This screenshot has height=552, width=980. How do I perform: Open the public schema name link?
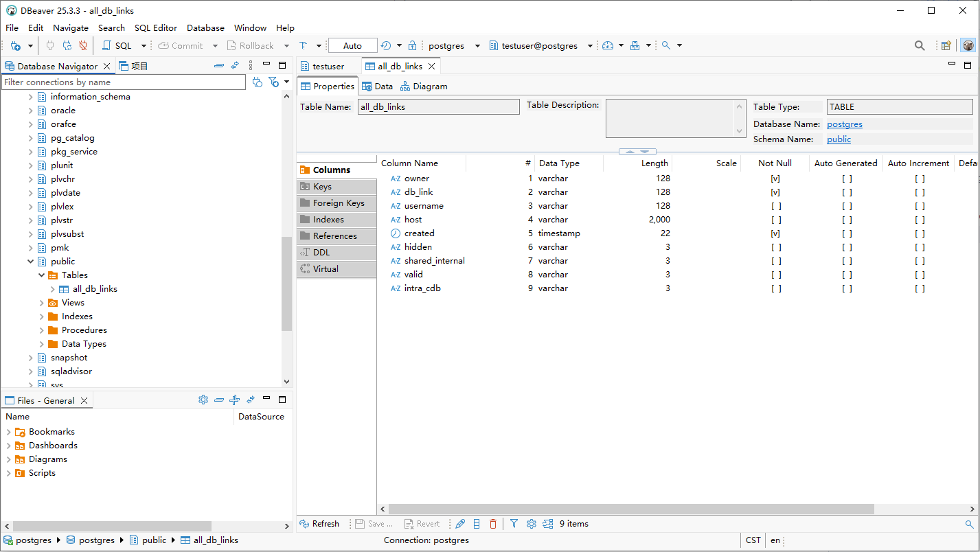click(x=839, y=139)
